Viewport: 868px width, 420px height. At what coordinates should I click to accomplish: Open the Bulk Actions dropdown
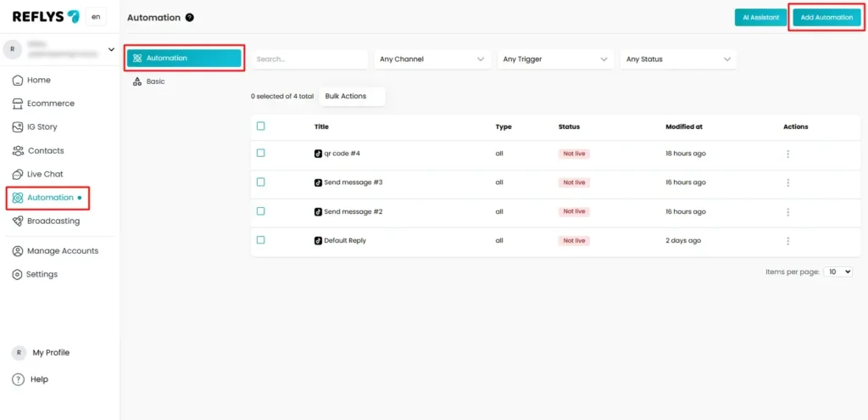[352, 97]
